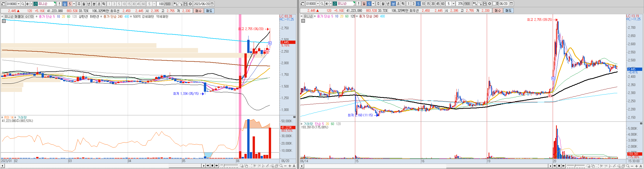This screenshot has height=169, width=644.
Task: Click the horizontal scrollbar thumb under left chart
Action: [185, 166]
